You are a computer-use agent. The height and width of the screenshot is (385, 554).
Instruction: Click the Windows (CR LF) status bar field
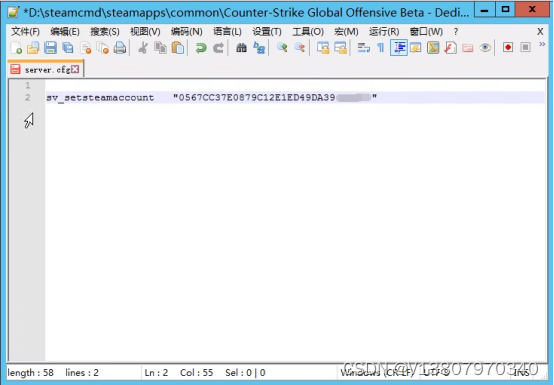377,372
